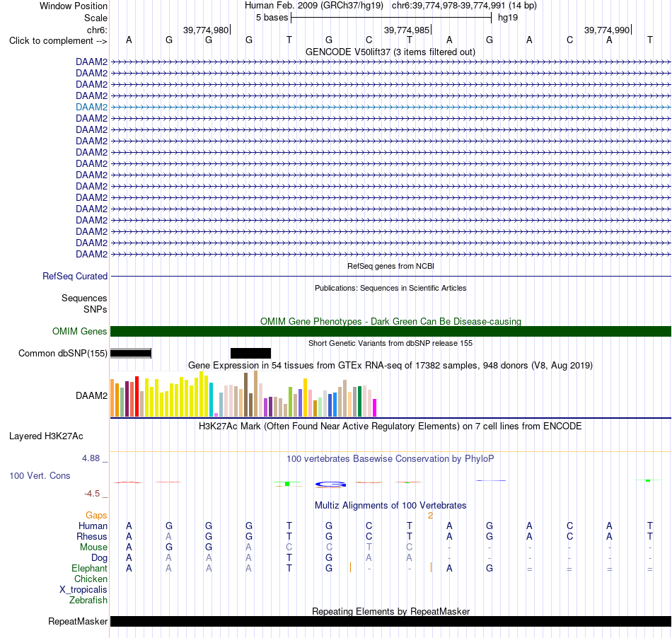The image size is (672, 638).
Task: Open the RepeatMasker track label
Action: click(78, 621)
